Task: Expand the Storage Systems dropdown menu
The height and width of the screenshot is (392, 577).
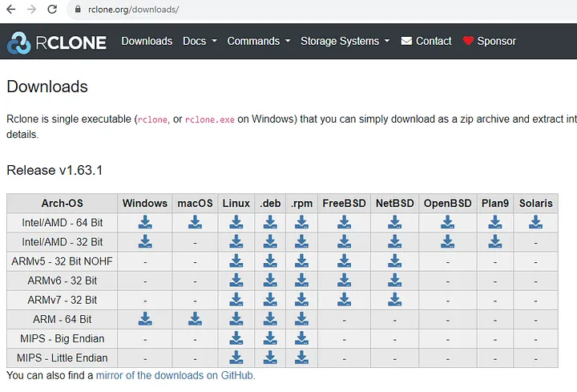Action: pyautogui.click(x=345, y=41)
